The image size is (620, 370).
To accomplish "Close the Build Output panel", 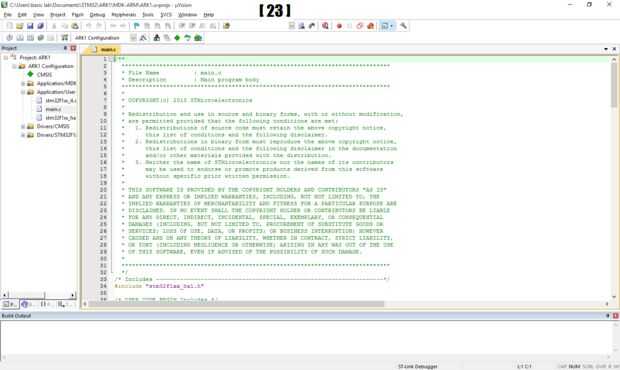I will click(x=615, y=316).
